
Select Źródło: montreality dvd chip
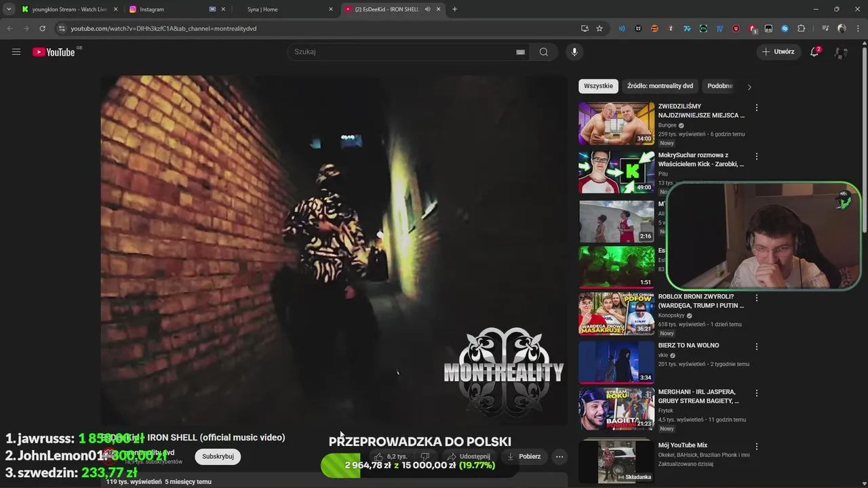click(660, 86)
